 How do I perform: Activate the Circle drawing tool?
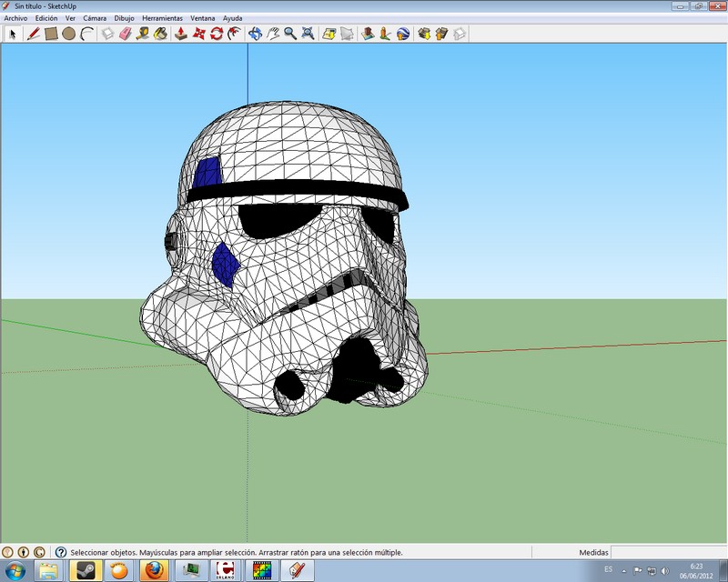click(69, 34)
